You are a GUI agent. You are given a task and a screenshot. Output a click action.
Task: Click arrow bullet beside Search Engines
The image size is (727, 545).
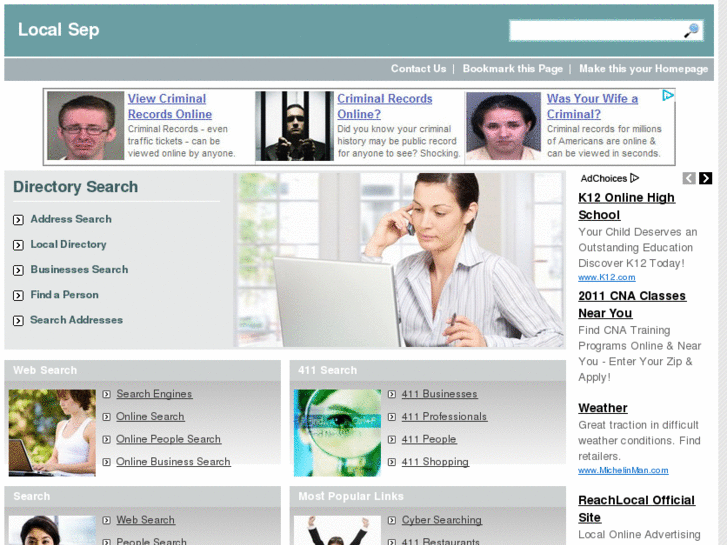107,394
